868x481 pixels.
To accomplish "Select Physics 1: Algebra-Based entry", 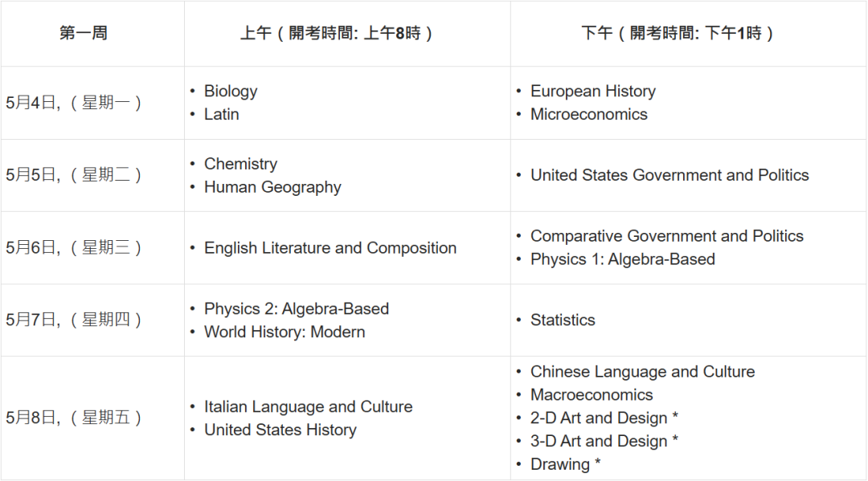I will point(622,259).
